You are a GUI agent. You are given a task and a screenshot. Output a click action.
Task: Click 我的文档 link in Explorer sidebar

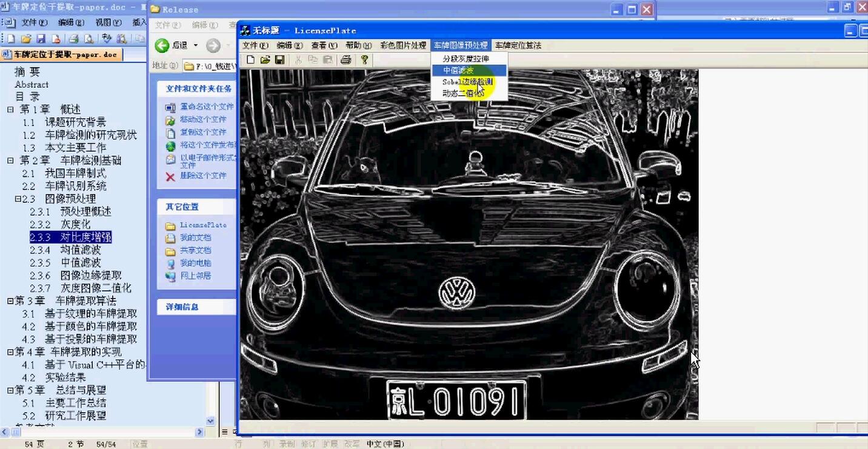[196, 238]
